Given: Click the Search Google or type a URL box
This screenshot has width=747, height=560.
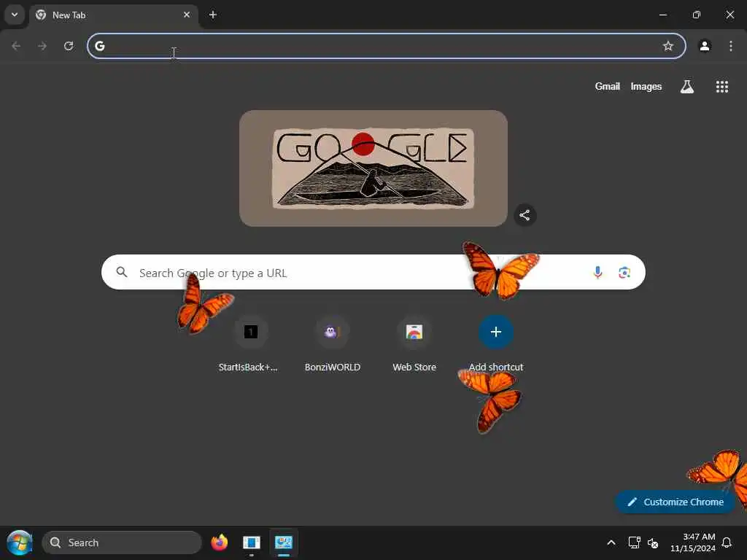Looking at the screenshot, I should [373, 272].
